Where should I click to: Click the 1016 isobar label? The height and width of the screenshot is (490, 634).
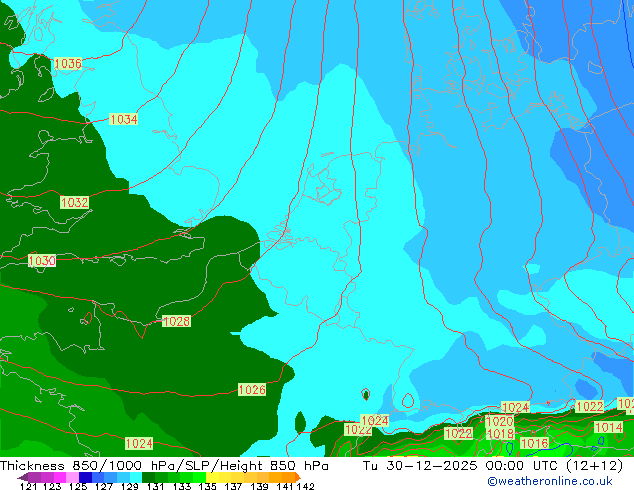[x=534, y=443]
